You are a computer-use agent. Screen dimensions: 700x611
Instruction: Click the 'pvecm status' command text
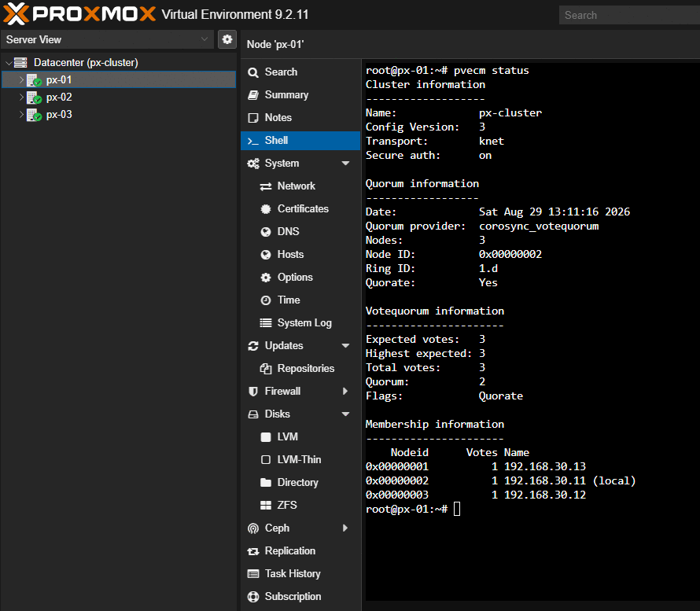[491, 71]
